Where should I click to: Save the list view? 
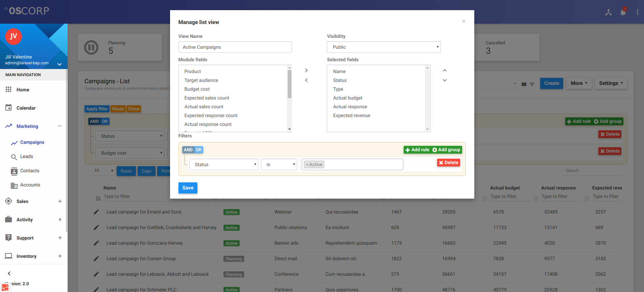pos(188,188)
